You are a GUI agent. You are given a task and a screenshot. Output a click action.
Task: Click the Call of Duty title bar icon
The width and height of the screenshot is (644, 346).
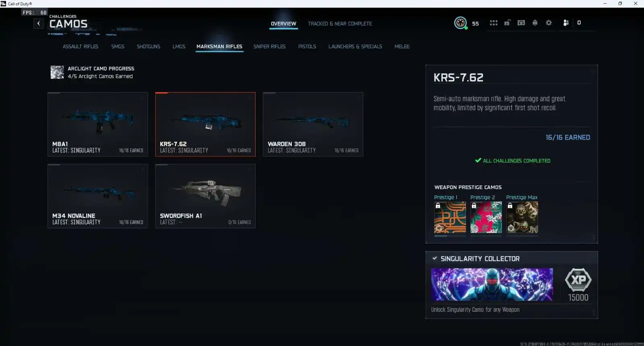click(x=3, y=4)
